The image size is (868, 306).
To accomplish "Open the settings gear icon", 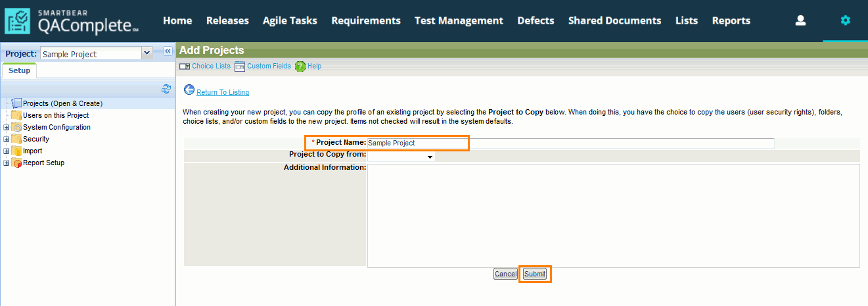I will coord(845,20).
